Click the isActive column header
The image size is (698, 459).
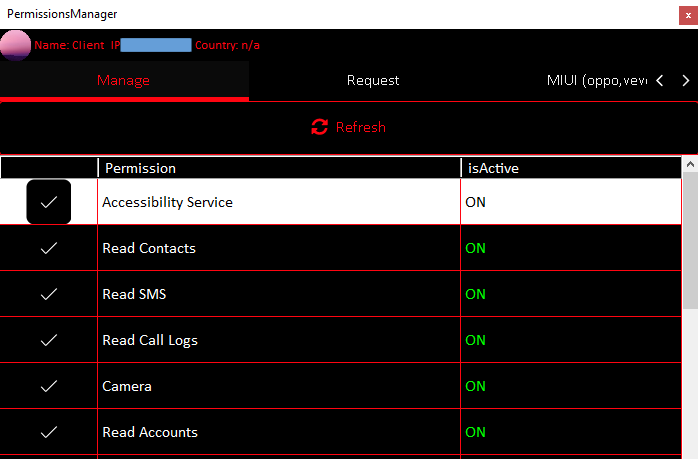click(x=570, y=168)
